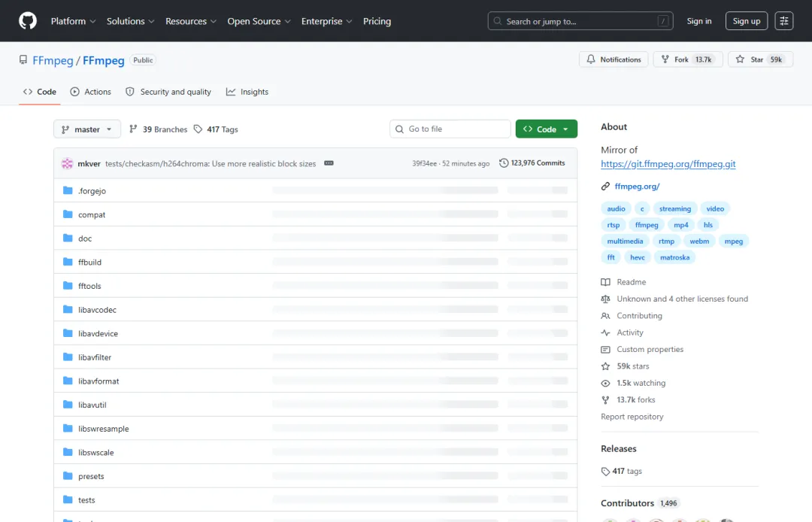Expand the Open Source menu
This screenshot has height=522, width=812.
(259, 21)
